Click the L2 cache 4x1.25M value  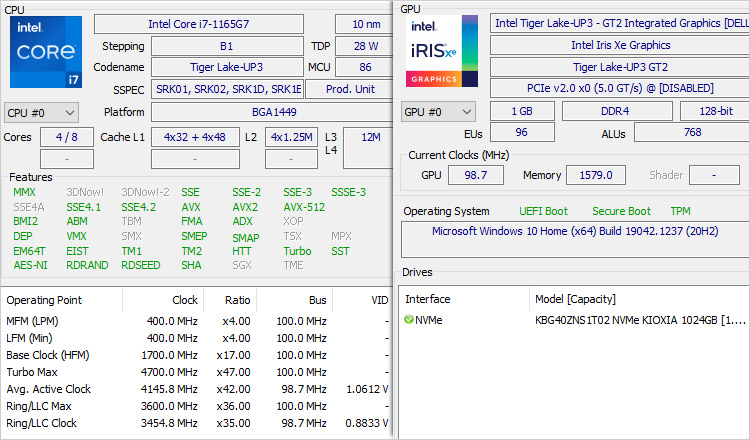click(x=291, y=137)
